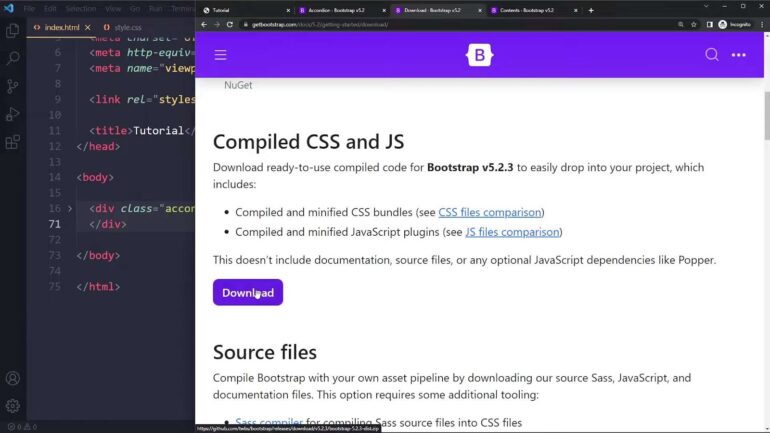The width and height of the screenshot is (770, 433).
Task: Open Bootstrap docs search
Action: [x=712, y=54]
